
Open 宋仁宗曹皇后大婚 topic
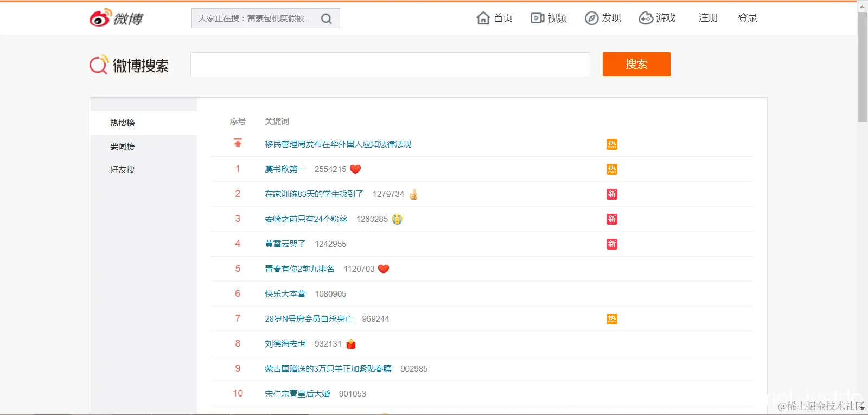[x=297, y=394]
